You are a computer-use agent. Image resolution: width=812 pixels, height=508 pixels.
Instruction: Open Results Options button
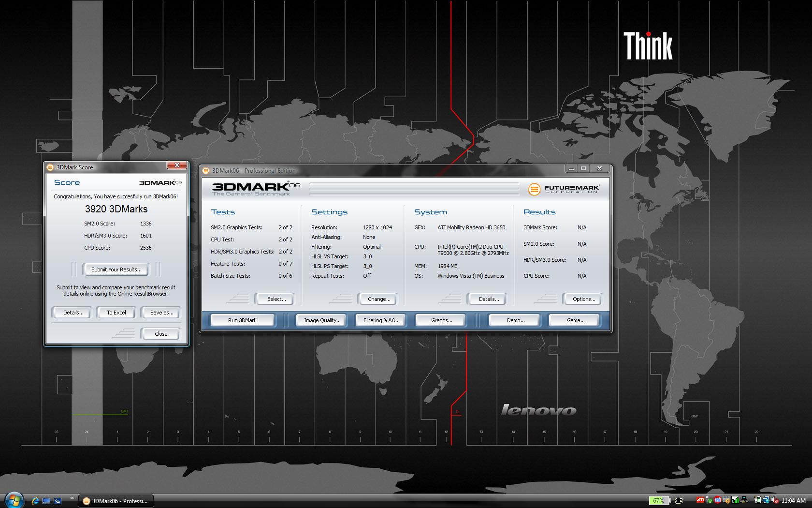click(x=584, y=299)
